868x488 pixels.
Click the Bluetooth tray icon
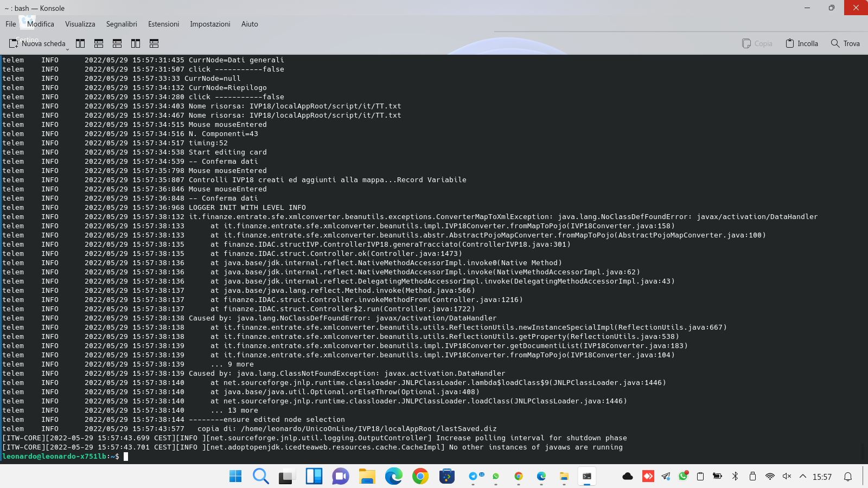tap(735, 477)
